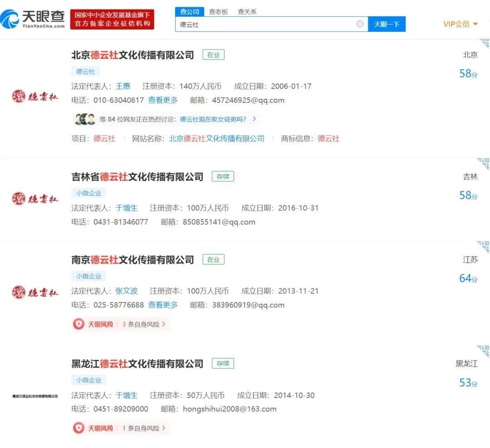Open discussion 德云社现在收女徒弟吗?
The height and width of the screenshot is (448, 490).
tap(213, 119)
